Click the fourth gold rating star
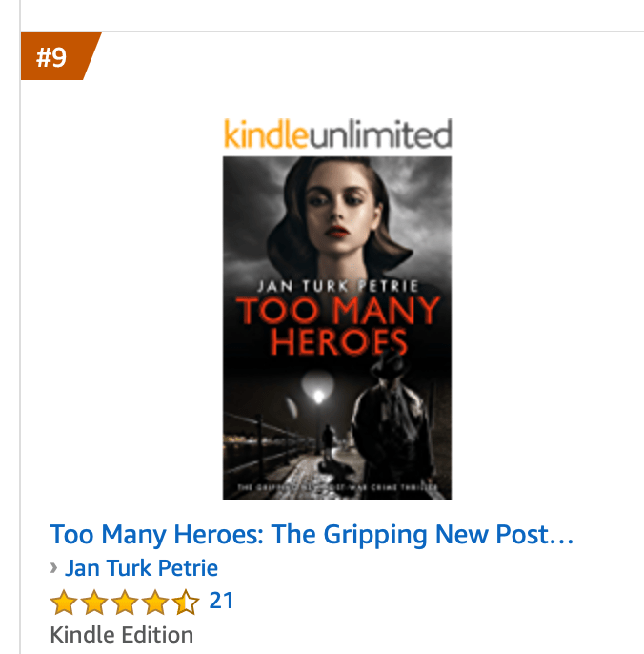This screenshot has height=654, width=644. [155, 603]
